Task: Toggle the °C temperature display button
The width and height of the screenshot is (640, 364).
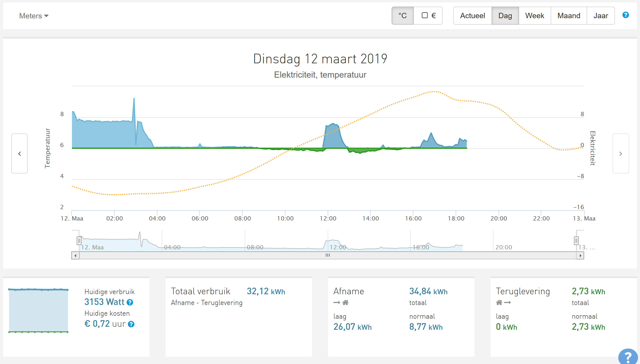Action: tap(403, 16)
